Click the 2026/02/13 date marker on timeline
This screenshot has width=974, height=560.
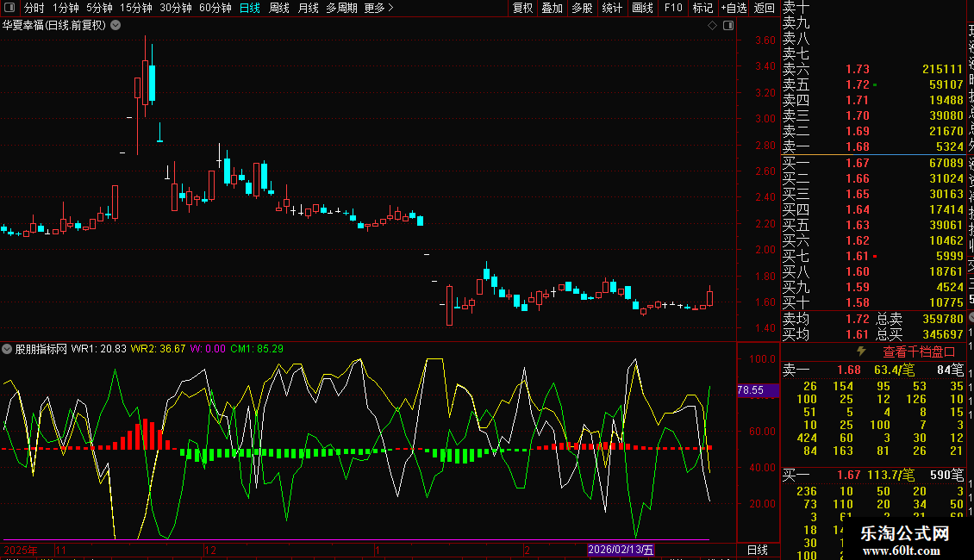pos(621,550)
